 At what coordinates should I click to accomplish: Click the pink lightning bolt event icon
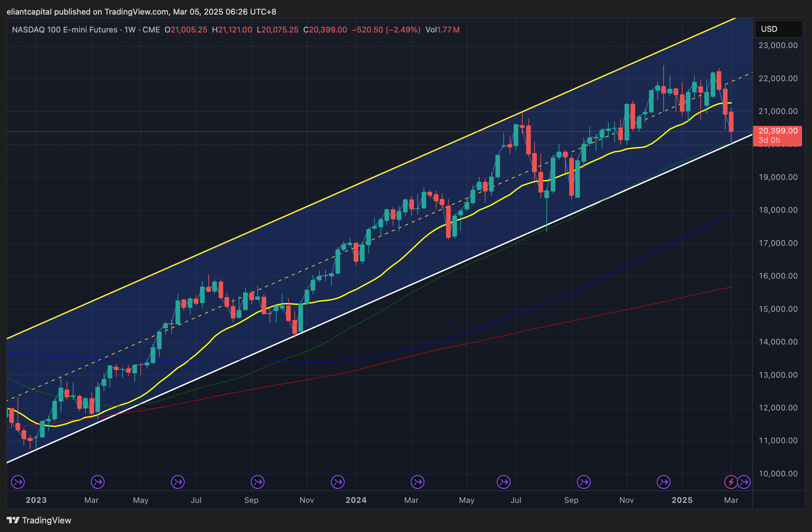click(x=731, y=482)
